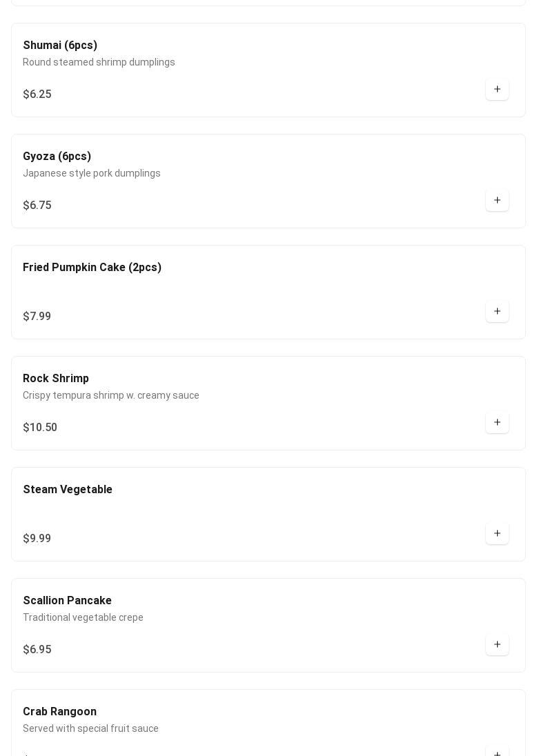
Task: Select the Steam Vegetable title
Action: click(68, 489)
